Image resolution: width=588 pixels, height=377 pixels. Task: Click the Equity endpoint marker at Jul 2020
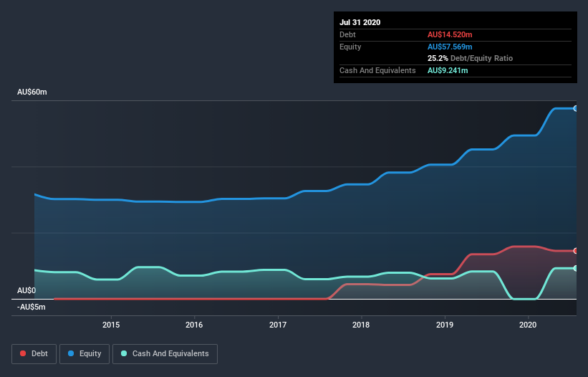pos(576,108)
